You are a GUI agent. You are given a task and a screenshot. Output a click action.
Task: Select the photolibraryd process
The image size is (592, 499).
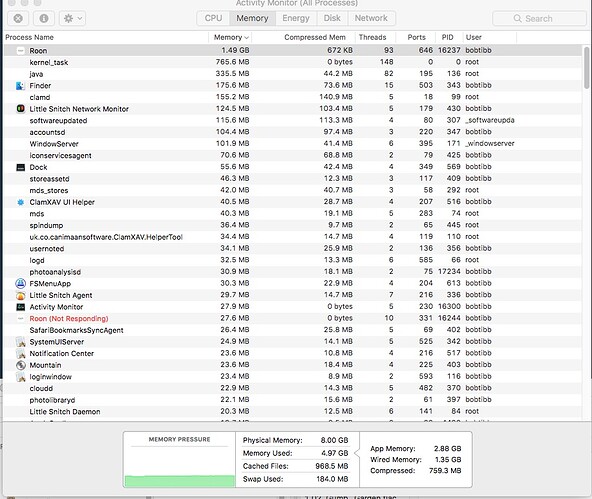point(293,400)
